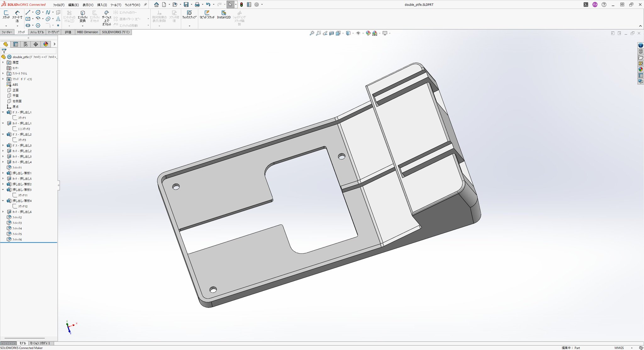Toggle the Select cursor tool
This screenshot has height=350, width=644.
(230, 4)
